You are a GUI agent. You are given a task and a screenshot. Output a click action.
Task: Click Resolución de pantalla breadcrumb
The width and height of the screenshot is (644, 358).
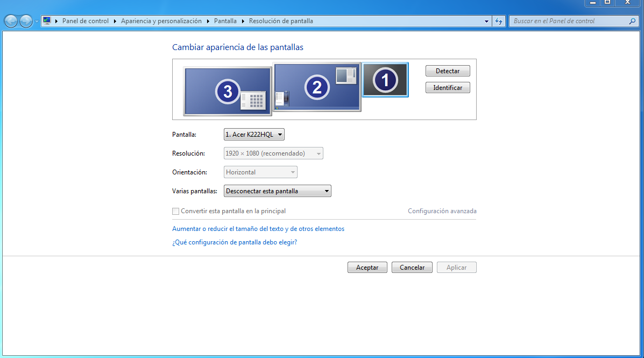point(281,21)
